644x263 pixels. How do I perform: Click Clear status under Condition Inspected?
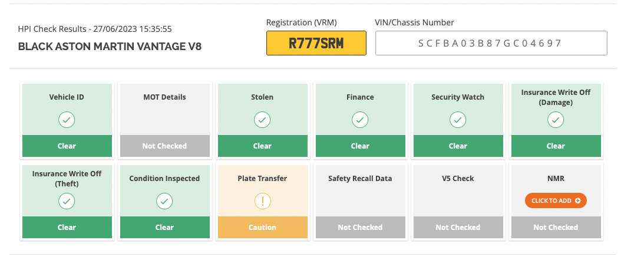pyautogui.click(x=165, y=227)
